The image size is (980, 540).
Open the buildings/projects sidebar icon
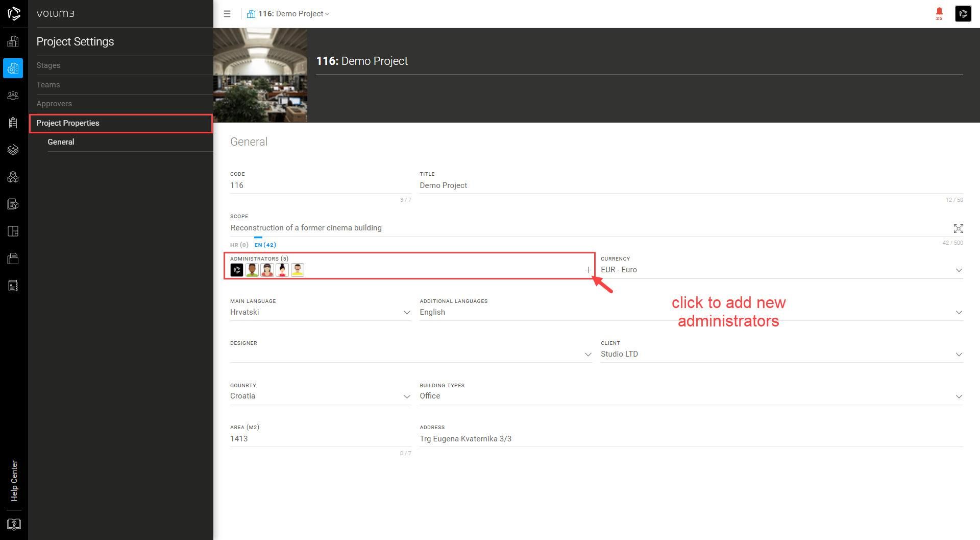pos(13,41)
